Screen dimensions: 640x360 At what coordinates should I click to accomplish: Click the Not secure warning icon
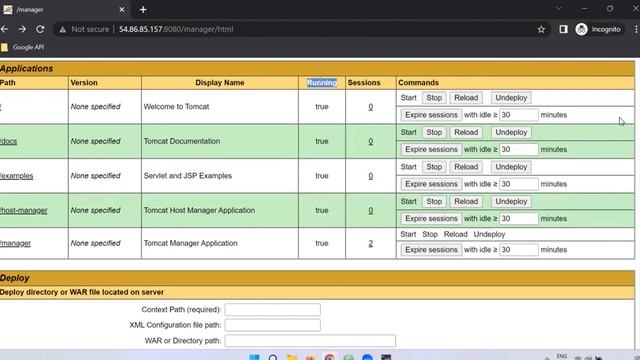(x=62, y=29)
